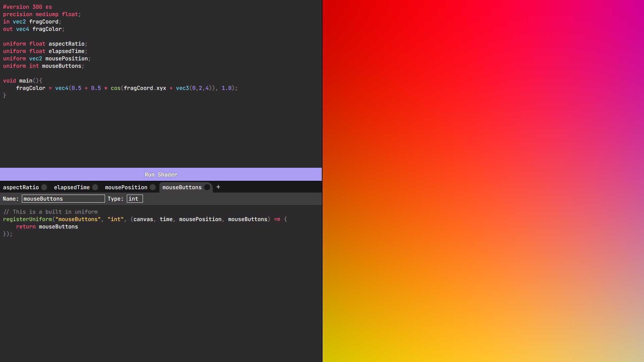644x362 pixels.
Task: Open the elapsedTime uniform tab
Action: point(72,187)
